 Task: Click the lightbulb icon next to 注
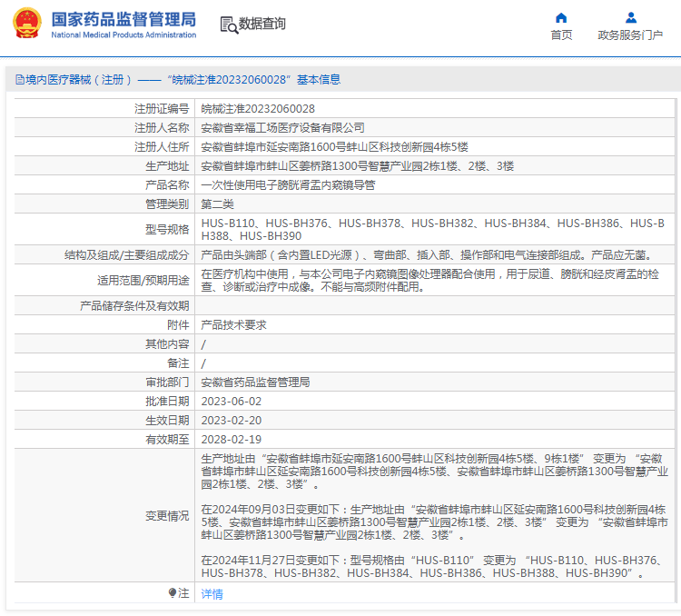tap(173, 592)
